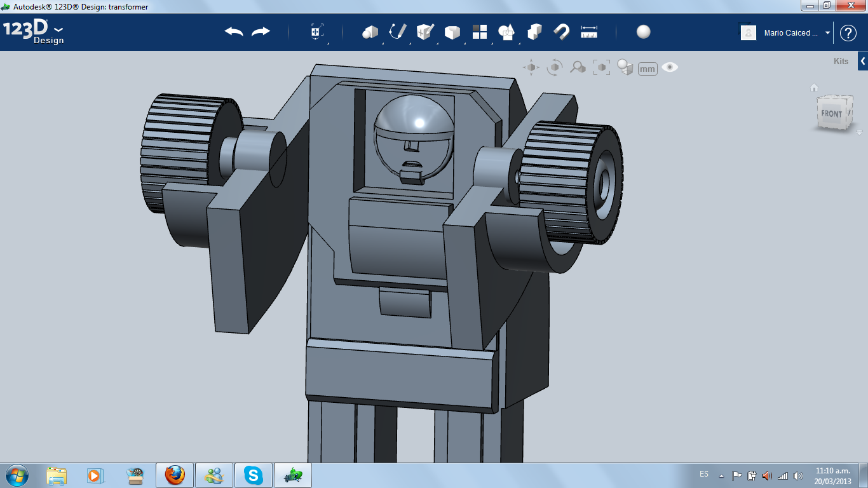Click the red speaker tray icon

(x=767, y=475)
